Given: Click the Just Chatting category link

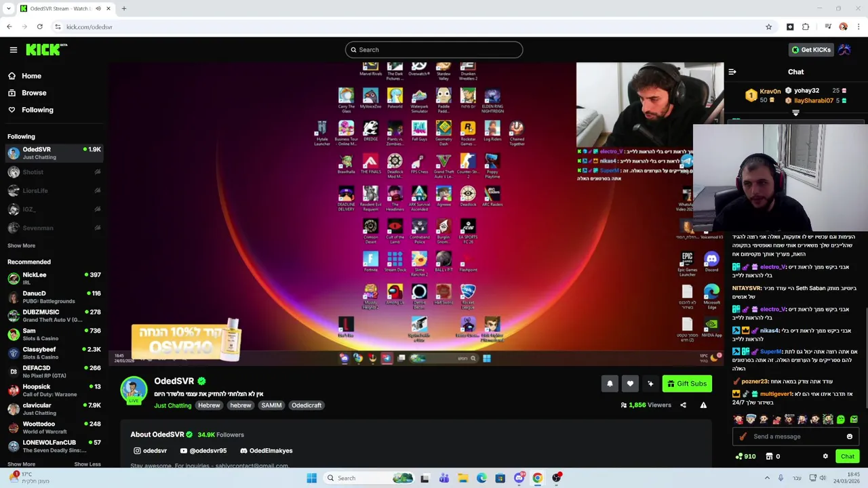Looking at the screenshot, I should (x=173, y=405).
